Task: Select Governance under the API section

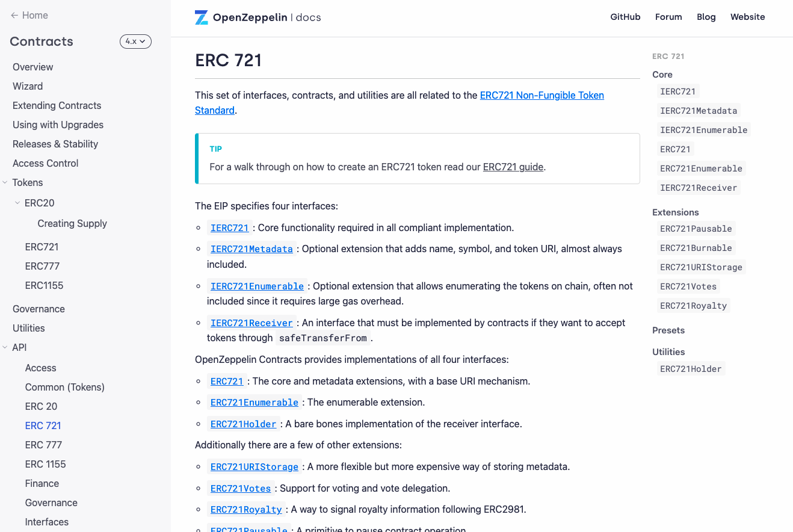Action: 51,503
